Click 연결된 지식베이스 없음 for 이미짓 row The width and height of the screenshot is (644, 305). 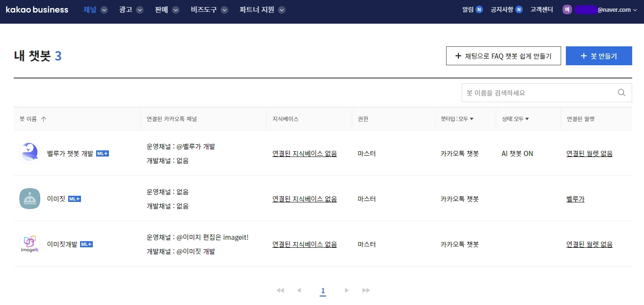coord(304,199)
